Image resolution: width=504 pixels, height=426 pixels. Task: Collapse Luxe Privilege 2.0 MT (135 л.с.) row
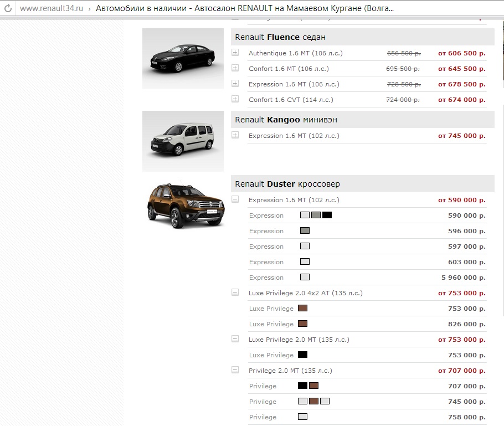pos(235,339)
